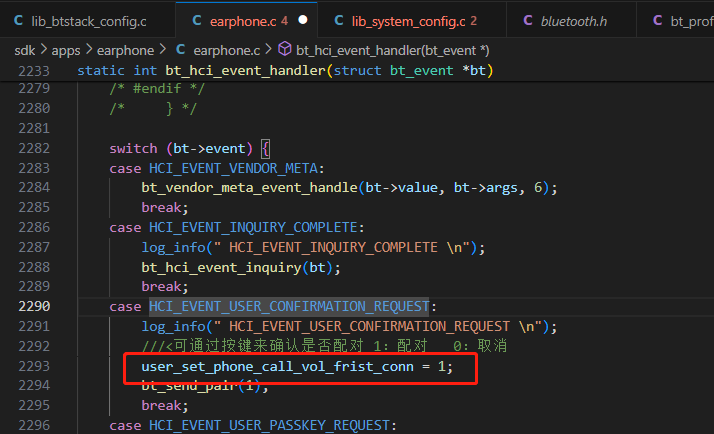Click the C file icon on earphone.c tab
The height and width of the screenshot is (434, 714).
197,20
